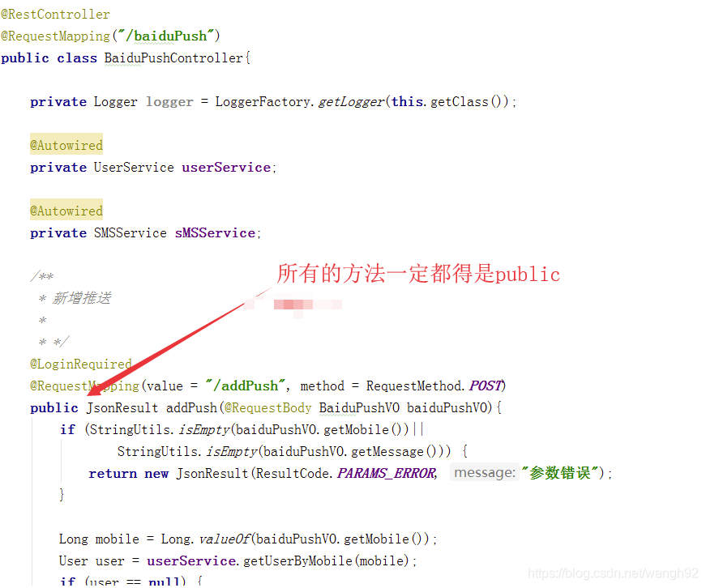Image resolution: width=706 pixels, height=588 pixels.
Task: Click the highlighted @Autowired above sMSService
Action: click(66, 210)
